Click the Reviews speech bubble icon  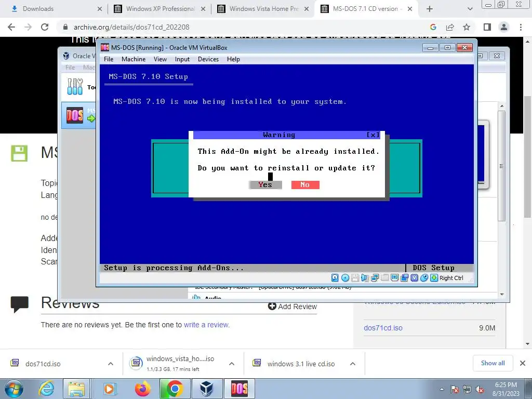[19, 303]
